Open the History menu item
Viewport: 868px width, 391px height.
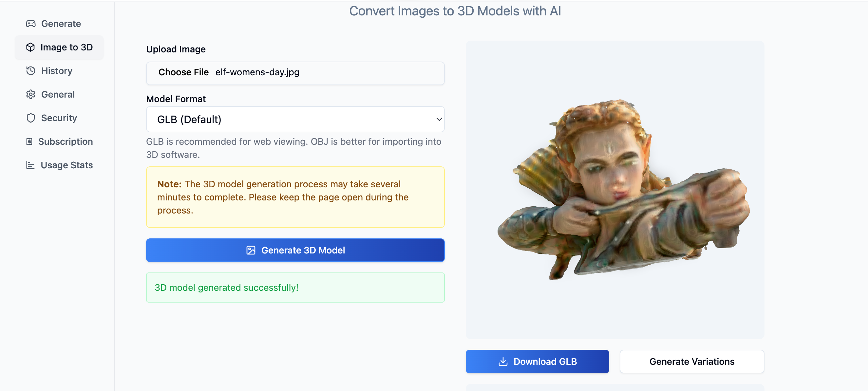tap(57, 71)
